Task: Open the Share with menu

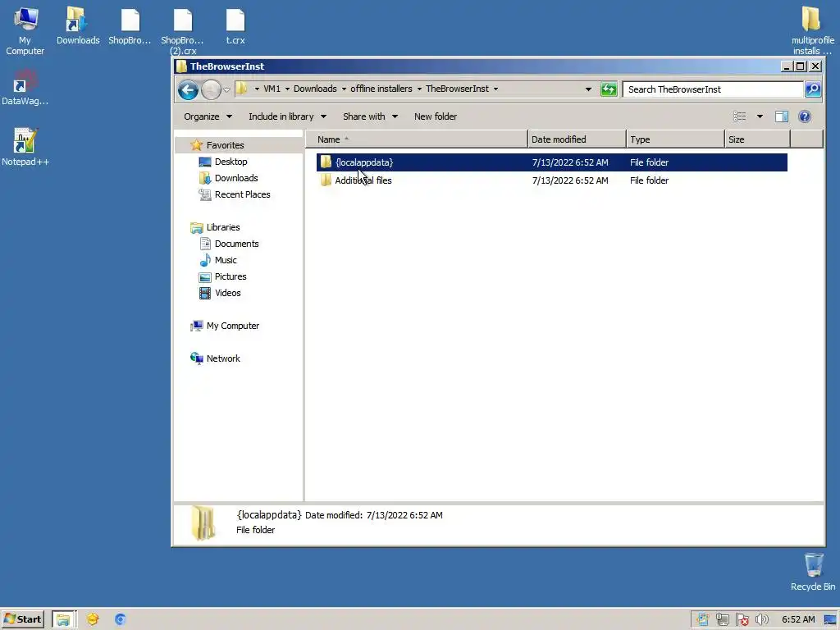Action: [x=370, y=116]
